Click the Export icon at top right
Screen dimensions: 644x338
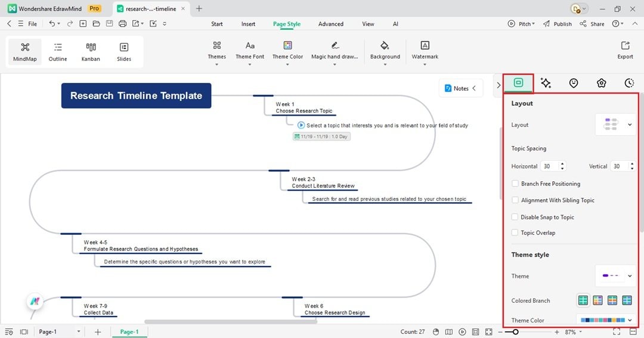(x=625, y=50)
